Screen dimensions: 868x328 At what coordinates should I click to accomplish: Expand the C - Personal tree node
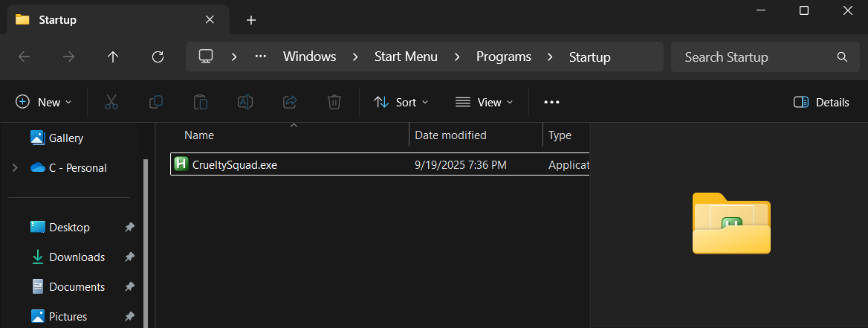click(15, 168)
